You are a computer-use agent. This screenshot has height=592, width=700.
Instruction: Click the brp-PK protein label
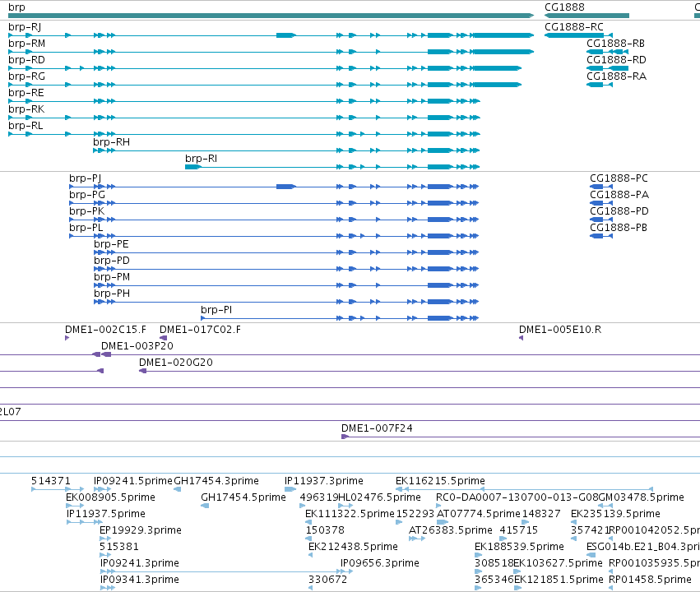[87, 211]
